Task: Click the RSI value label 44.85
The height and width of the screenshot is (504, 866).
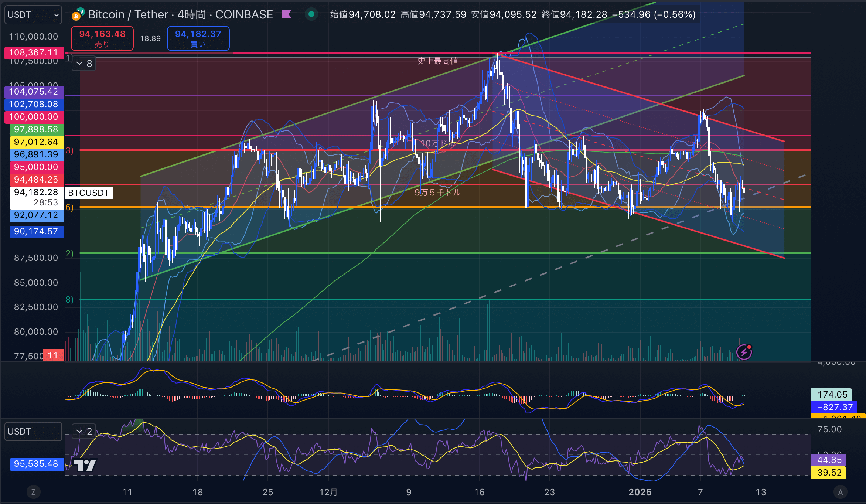Action: click(x=829, y=460)
